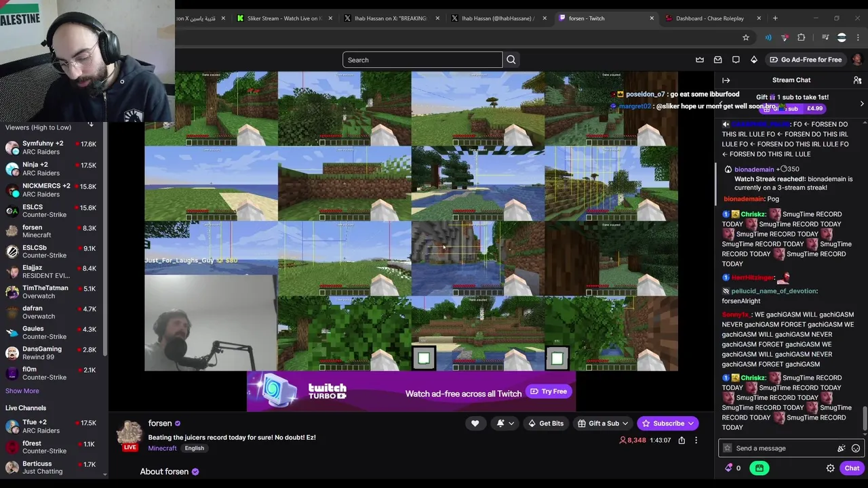Click Try Free on Turbo banner
The image size is (868, 488).
(x=548, y=391)
